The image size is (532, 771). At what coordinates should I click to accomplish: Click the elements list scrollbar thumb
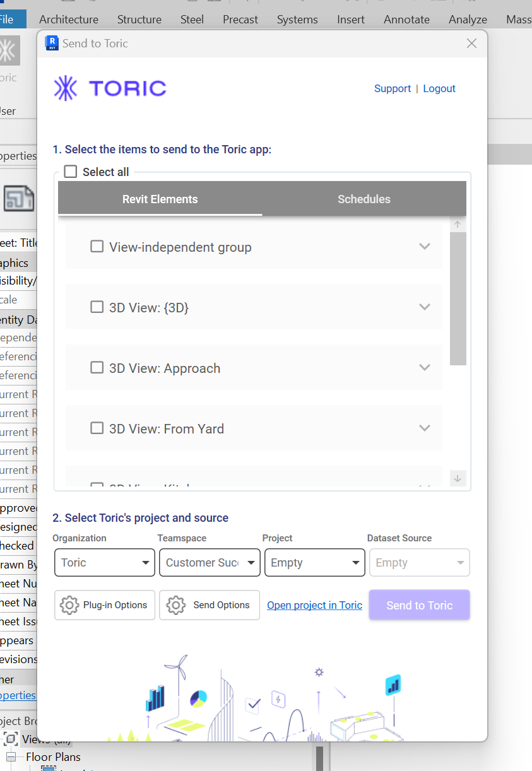[458, 298]
